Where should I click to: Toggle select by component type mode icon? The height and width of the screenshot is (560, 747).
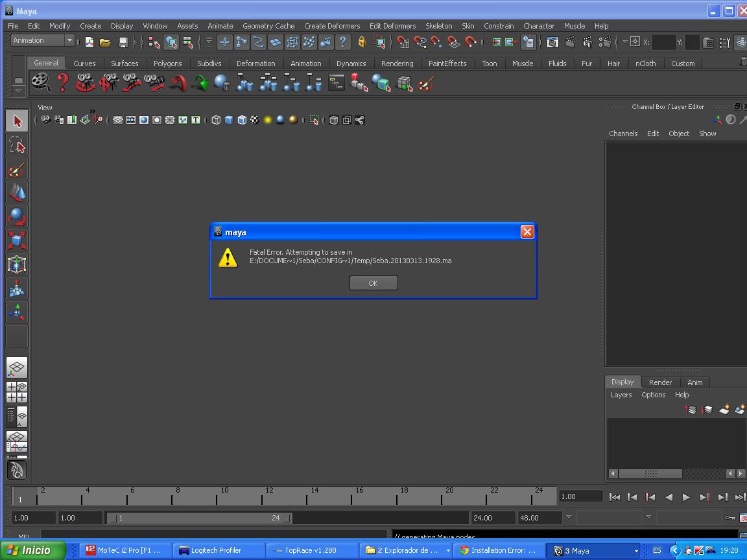[x=188, y=42]
